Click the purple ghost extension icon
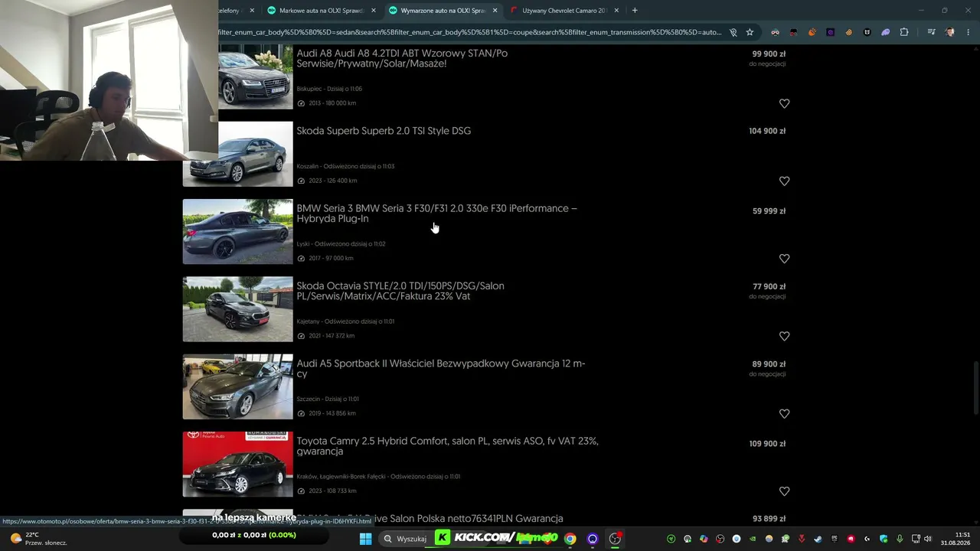 [886, 32]
